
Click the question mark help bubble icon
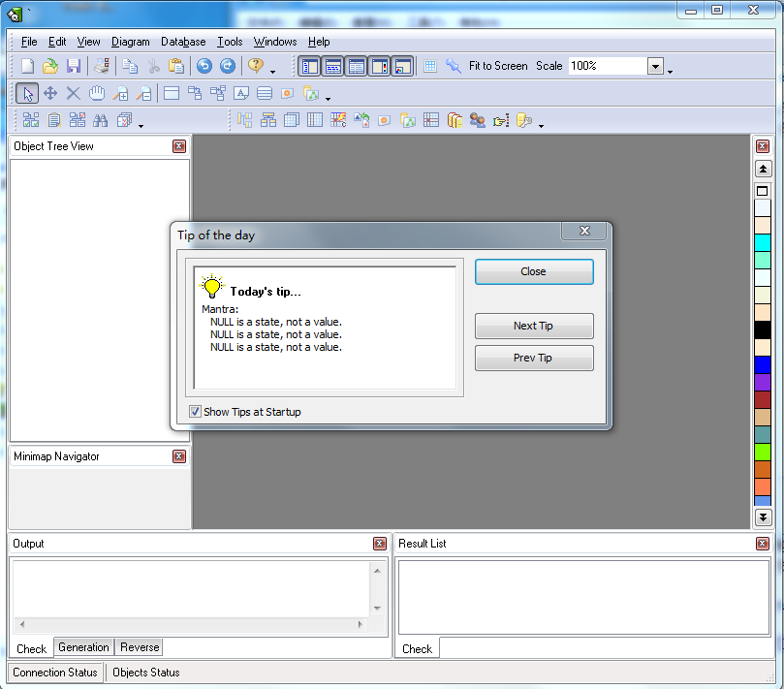pyautogui.click(x=256, y=66)
